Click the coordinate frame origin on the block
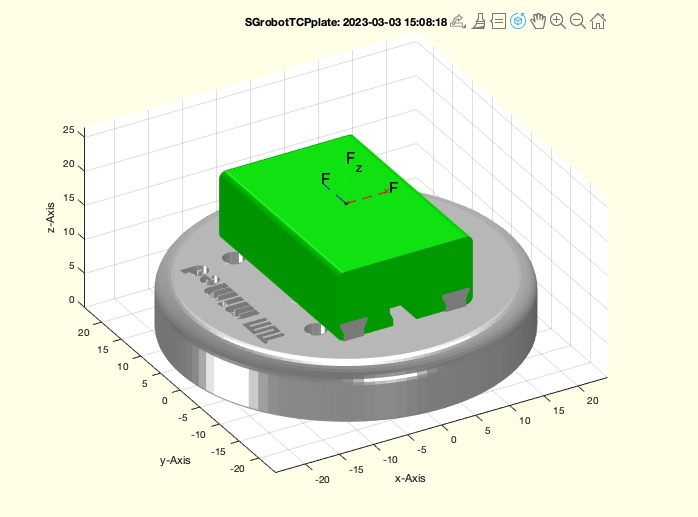The height and width of the screenshot is (517, 698). [346, 203]
